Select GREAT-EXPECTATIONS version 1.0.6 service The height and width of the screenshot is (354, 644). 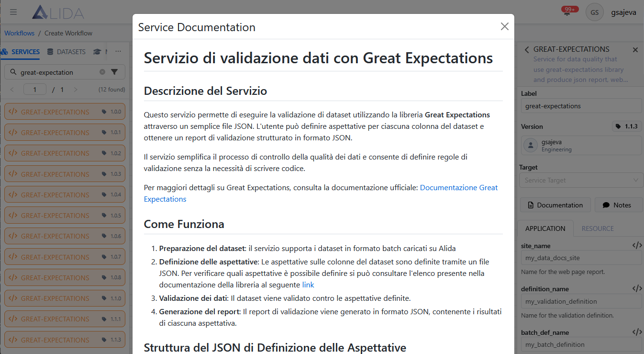point(65,236)
